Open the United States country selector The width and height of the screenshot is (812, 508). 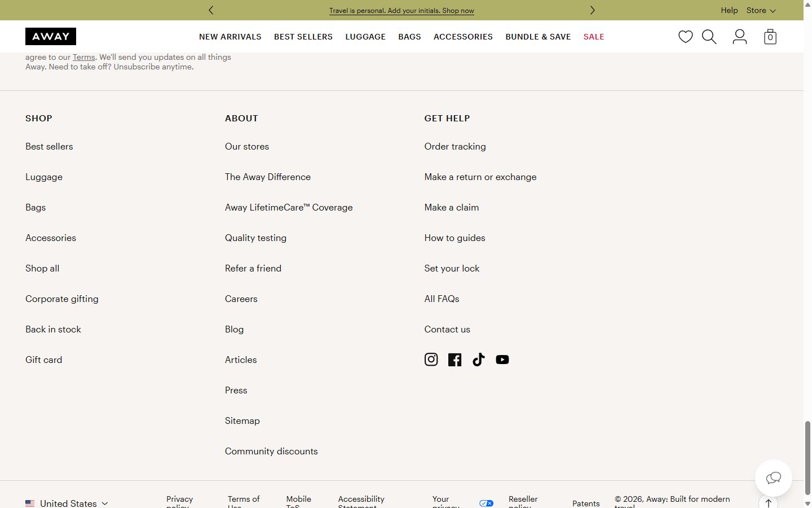[67, 503]
